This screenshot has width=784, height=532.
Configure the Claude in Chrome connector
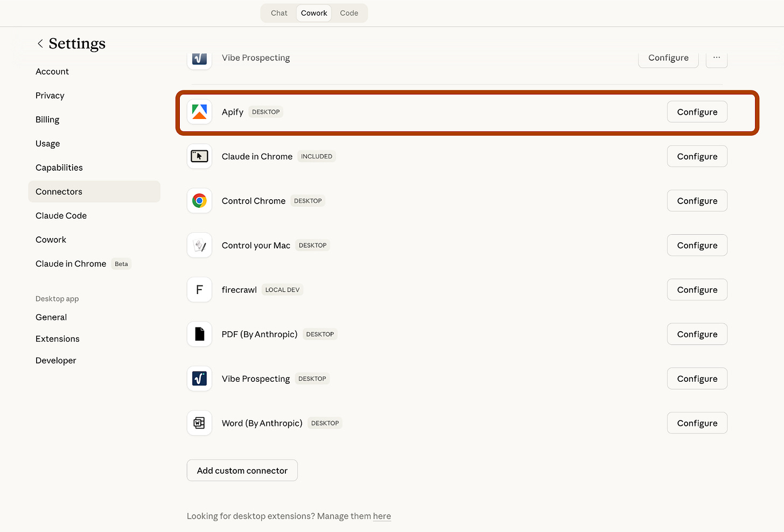(x=697, y=156)
